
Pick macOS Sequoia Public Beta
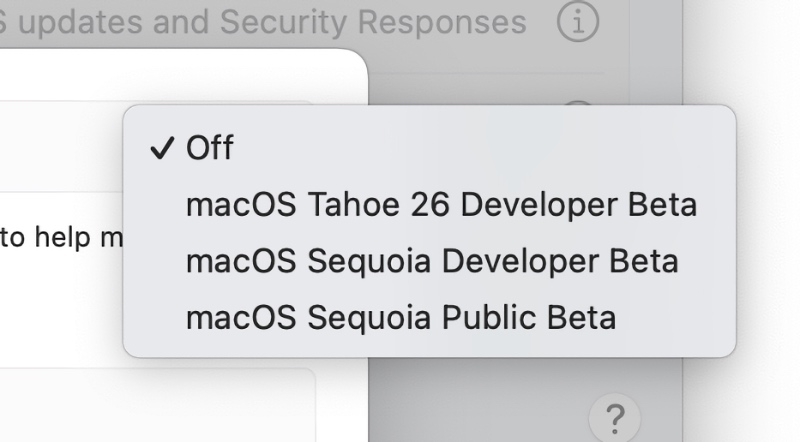[400, 317]
